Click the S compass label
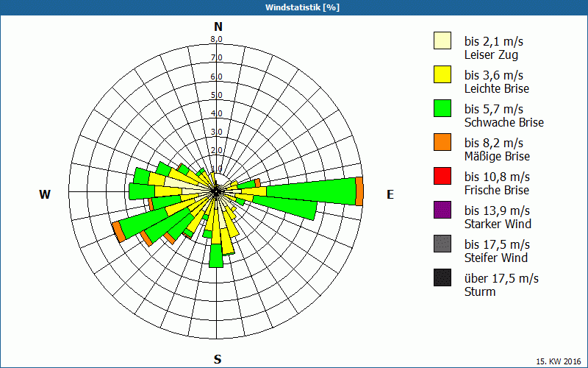The image size is (588, 368). coord(218,359)
